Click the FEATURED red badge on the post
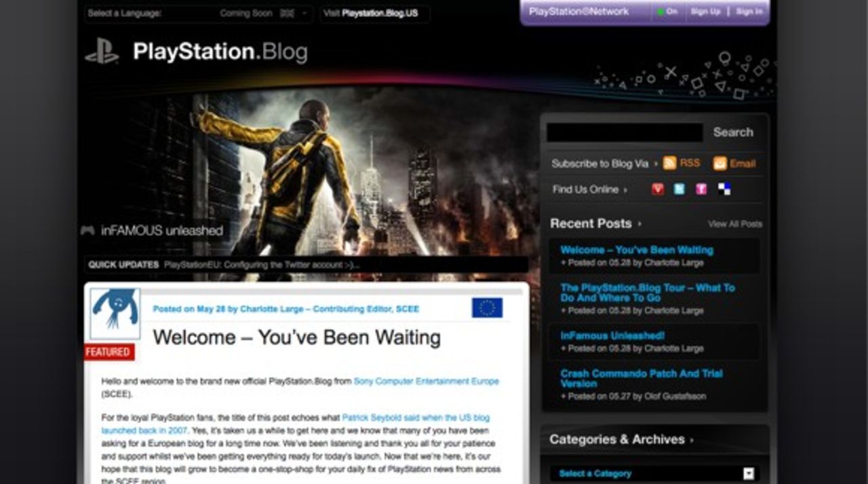The width and height of the screenshot is (868, 484). [108, 352]
